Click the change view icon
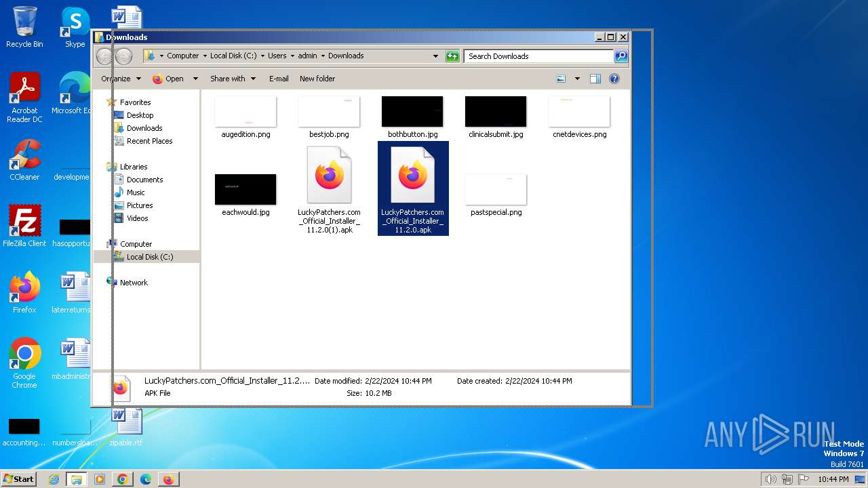 [561, 79]
